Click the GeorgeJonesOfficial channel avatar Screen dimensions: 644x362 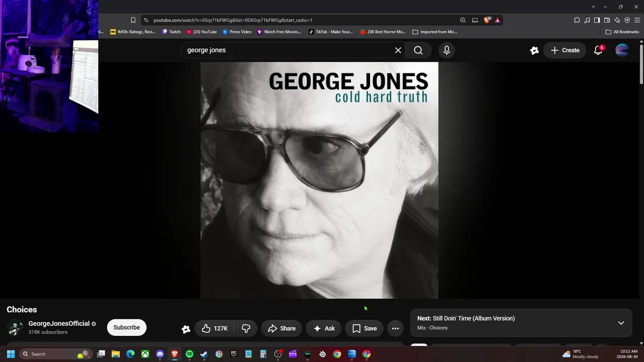coord(15,328)
